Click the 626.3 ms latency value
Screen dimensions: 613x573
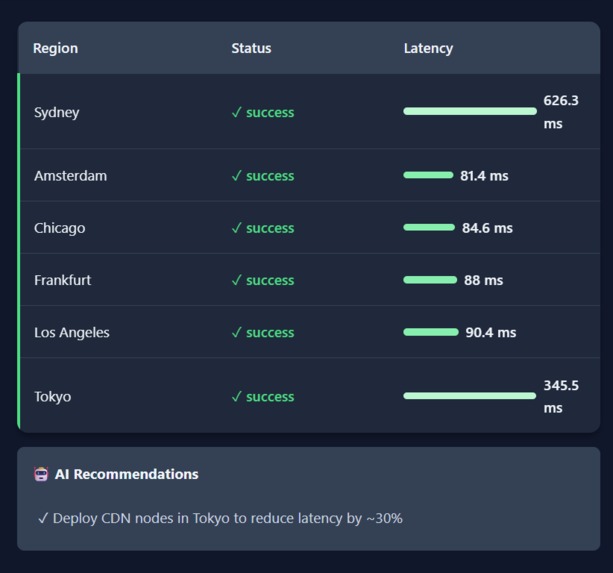point(561,112)
